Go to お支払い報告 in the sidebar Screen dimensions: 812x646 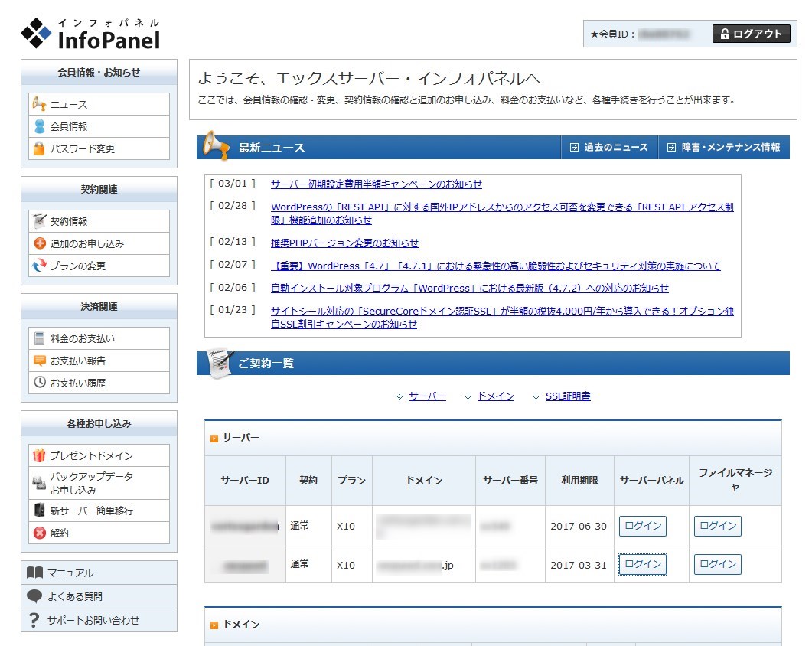pyautogui.click(x=99, y=361)
